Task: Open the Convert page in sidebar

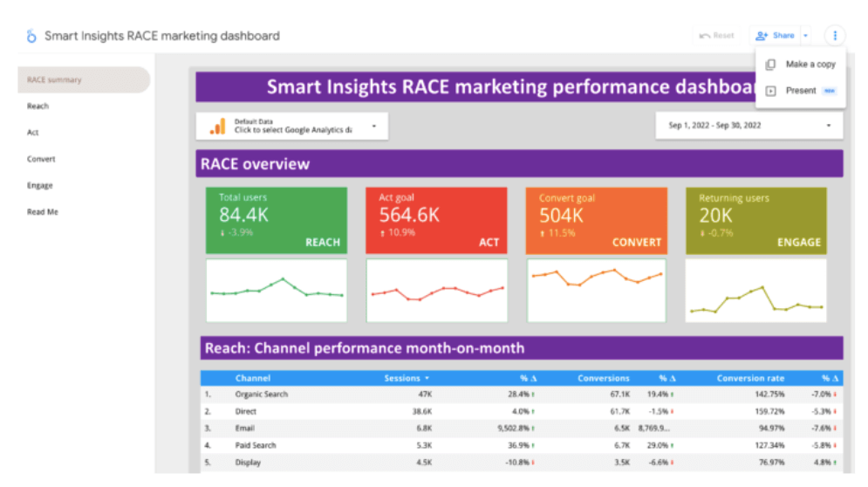Action: pyautogui.click(x=41, y=160)
